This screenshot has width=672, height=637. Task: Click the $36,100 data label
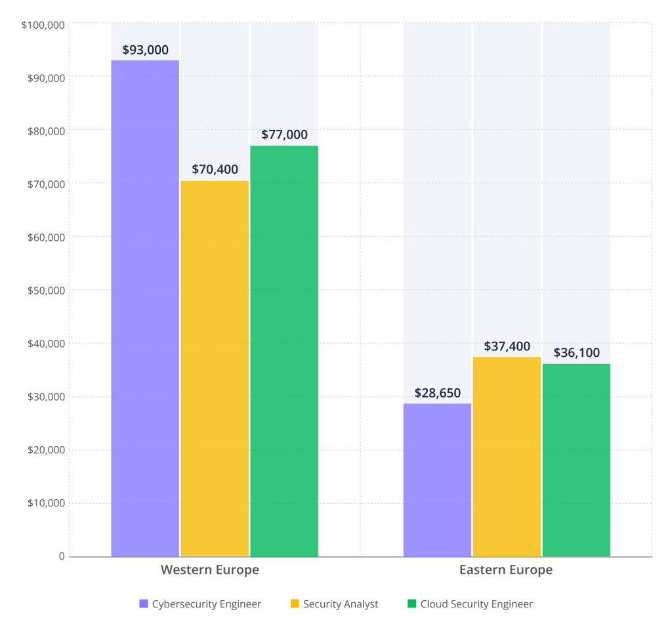tap(576, 352)
